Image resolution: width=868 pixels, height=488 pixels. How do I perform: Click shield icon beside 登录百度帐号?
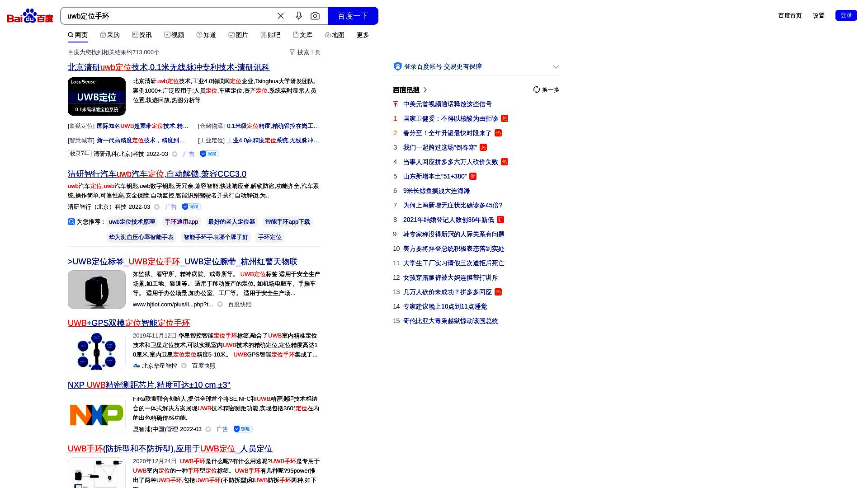(x=397, y=66)
